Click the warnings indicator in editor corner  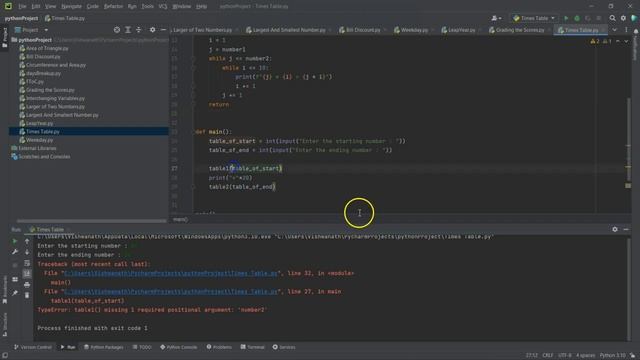[x=601, y=41]
